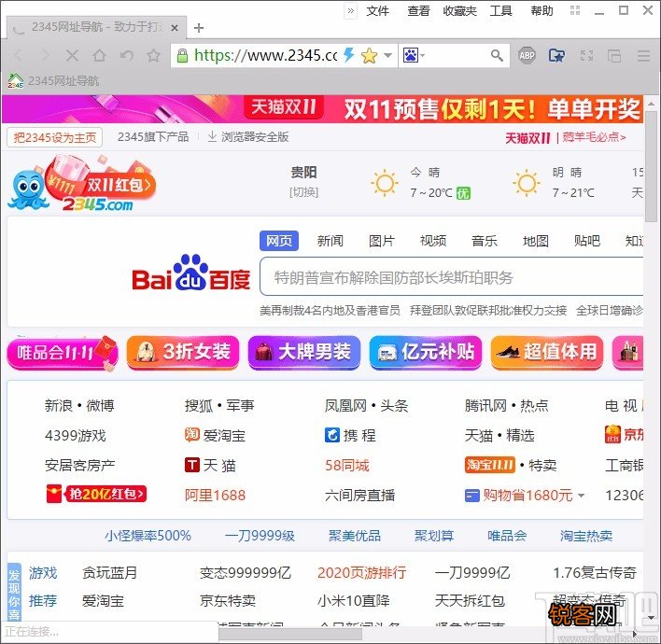Open 2345旗下产品 link
The width and height of the screenshot is (661, 644).
[x=152, y=137]
